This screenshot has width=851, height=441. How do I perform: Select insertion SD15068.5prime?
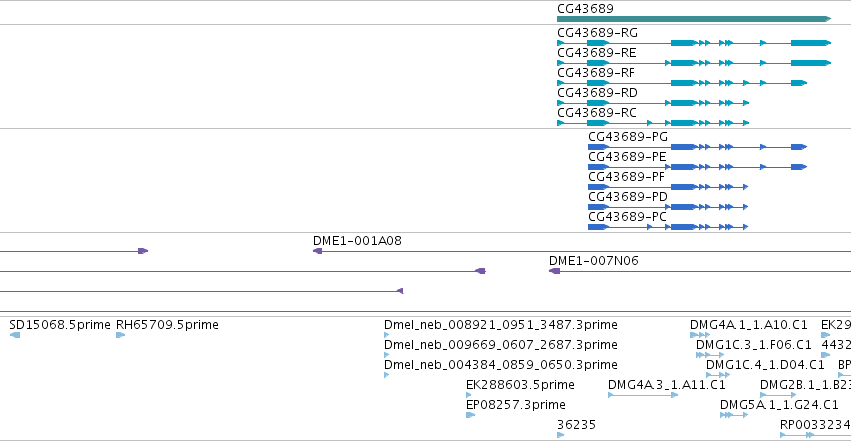coord(15,335)
